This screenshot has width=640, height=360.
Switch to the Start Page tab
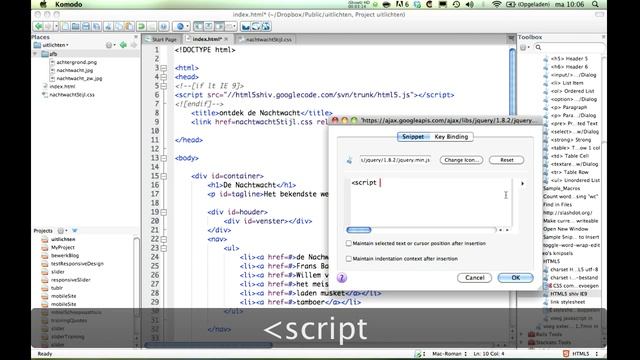click(162, 39)
